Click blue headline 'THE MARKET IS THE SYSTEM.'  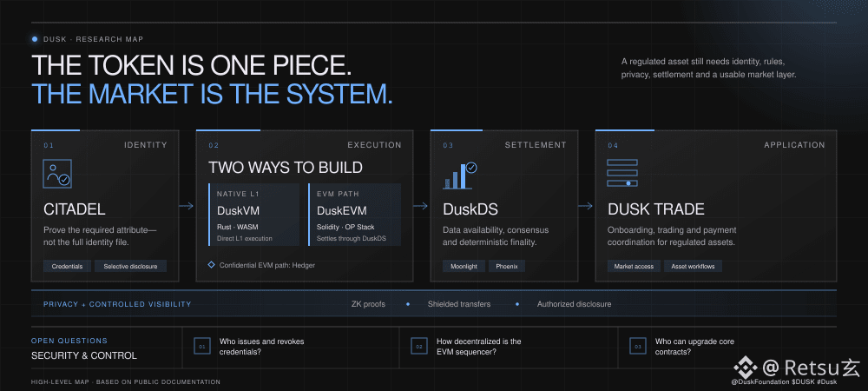tap(212, 94)
